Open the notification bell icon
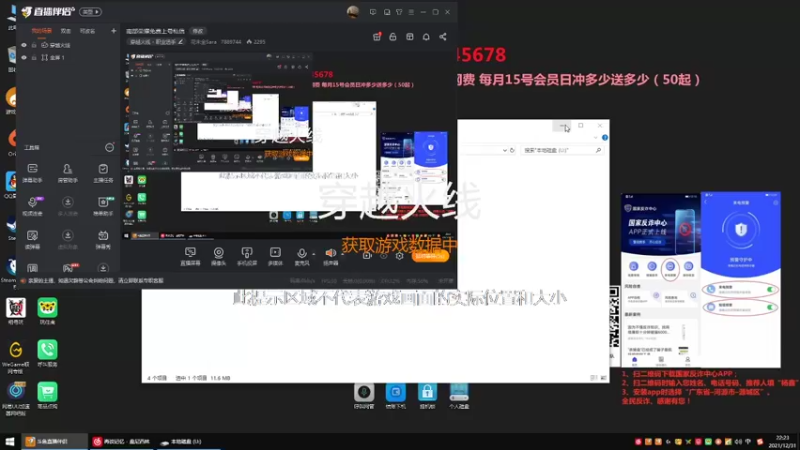 [x=426, y=37]
